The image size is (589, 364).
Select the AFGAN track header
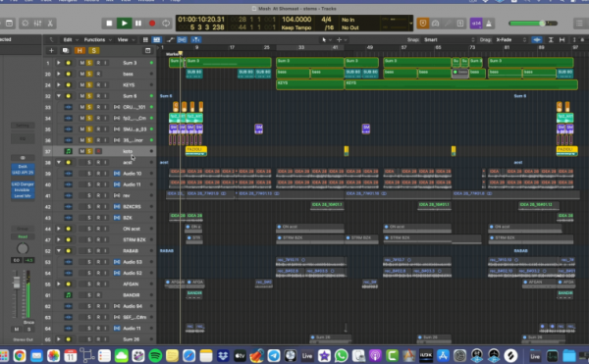coord(99,284)
